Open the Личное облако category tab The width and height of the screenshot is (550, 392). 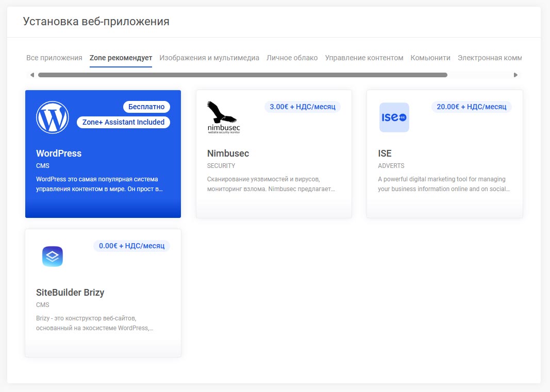292,58
